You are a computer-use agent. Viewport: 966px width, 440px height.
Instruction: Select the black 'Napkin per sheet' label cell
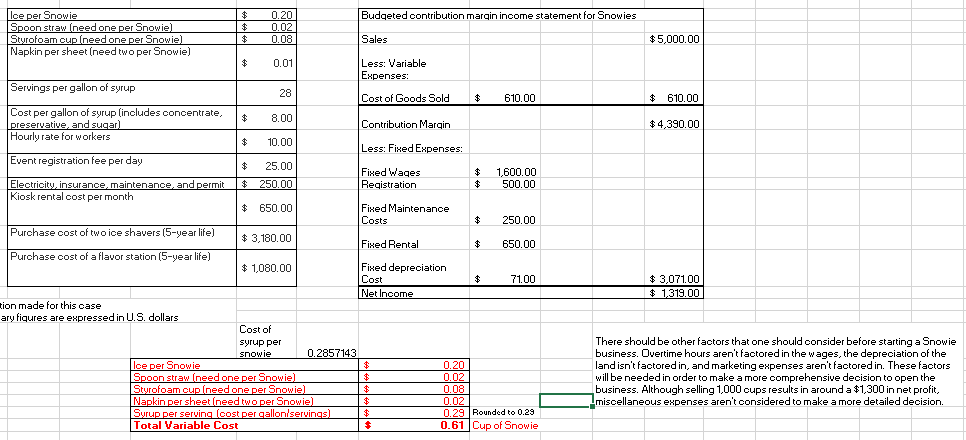[x=122, y=62]
